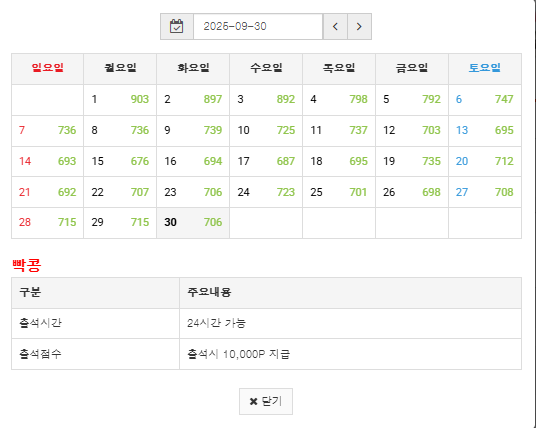Go to previous month arrow

pos(335,27)
